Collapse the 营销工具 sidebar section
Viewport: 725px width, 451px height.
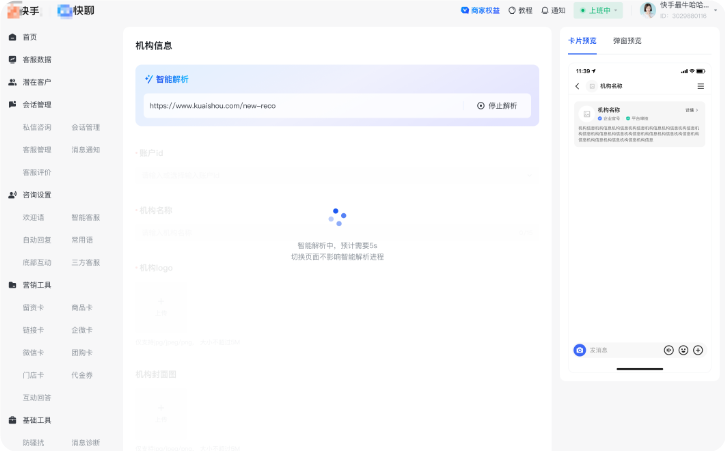[37, 285]
